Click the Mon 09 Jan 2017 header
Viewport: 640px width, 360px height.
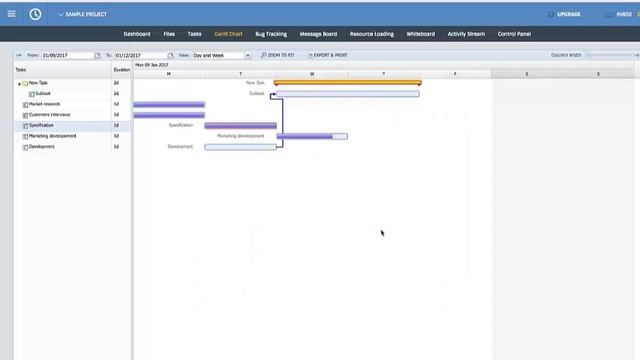click(152, 65)
